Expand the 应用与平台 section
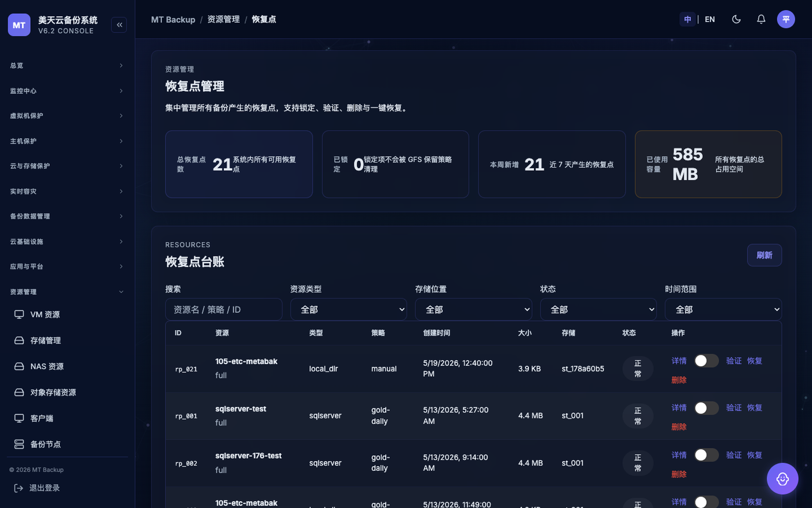 pyautogui.click(x=67, y=266)
